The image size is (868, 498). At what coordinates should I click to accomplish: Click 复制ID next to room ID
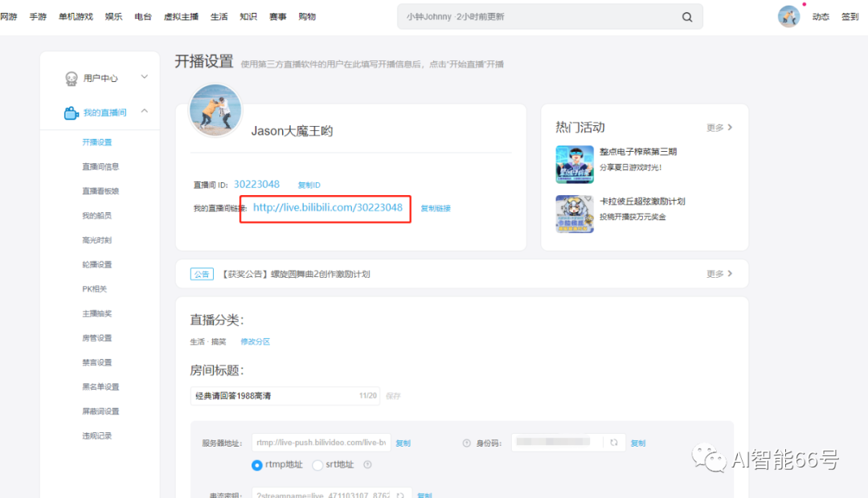[309, 185]
